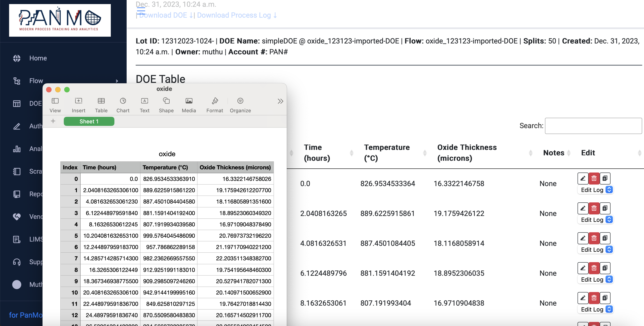
Task: Copy the row with time 0.0
Action: tap(605, 178)
